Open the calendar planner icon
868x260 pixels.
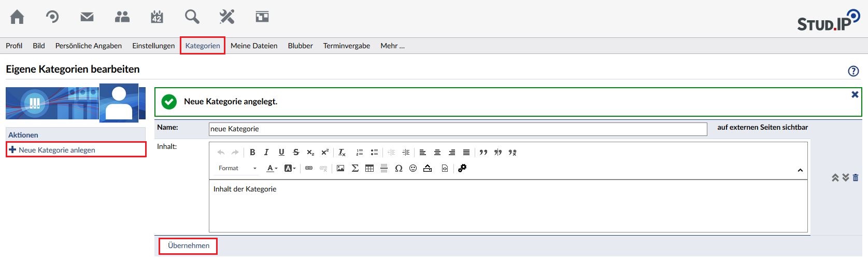(x=157, y=17)
